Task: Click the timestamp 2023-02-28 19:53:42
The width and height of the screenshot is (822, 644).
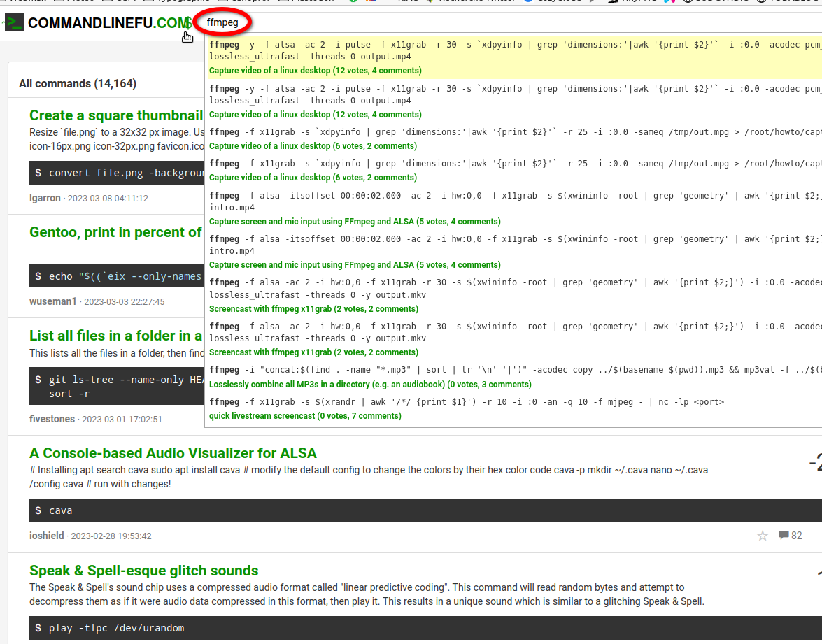Action: (111, 536)
